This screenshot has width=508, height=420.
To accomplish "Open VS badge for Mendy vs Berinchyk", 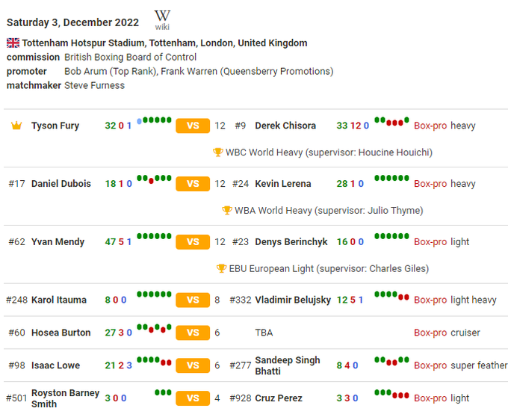I will (x=193, y=242).
